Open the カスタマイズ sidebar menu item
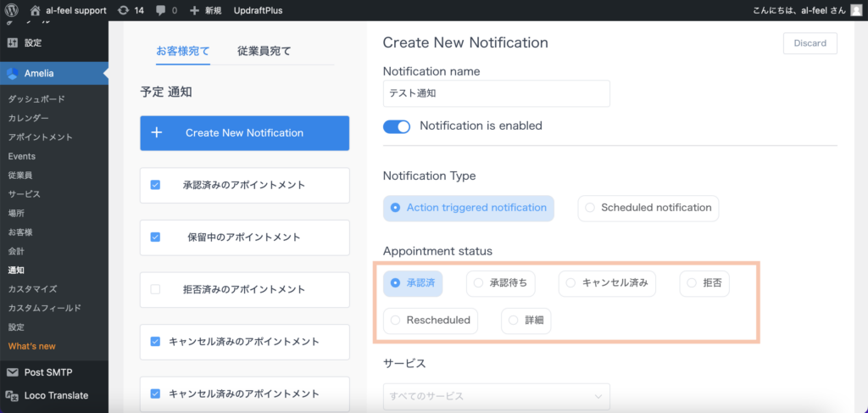The image size is (868, 413). (x=32, y=289)
